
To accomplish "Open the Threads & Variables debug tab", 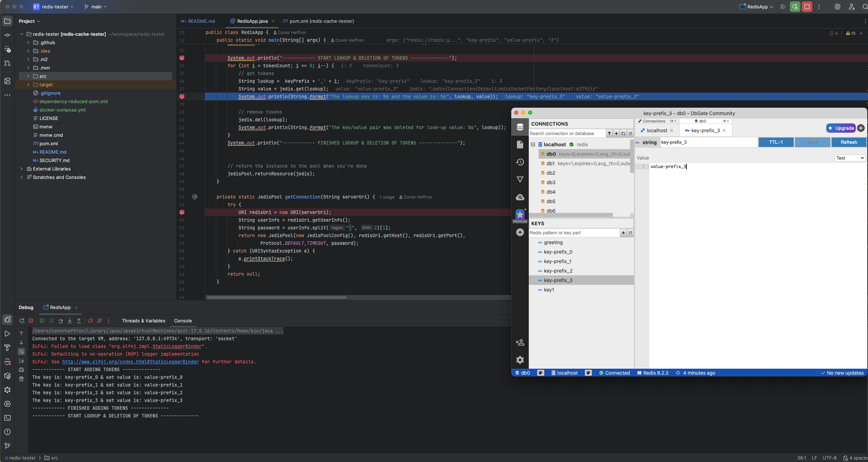I will pyautogui.click(x=143, y=321).
